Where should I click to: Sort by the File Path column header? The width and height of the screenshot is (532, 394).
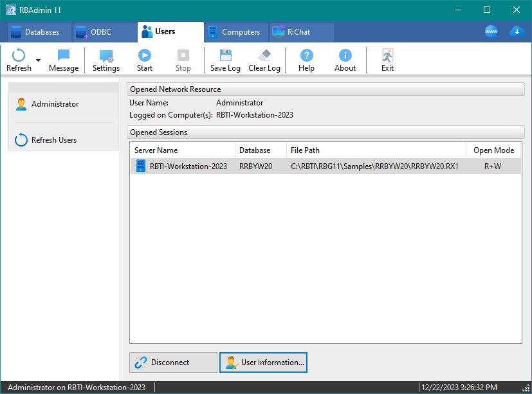pos(376,150)
